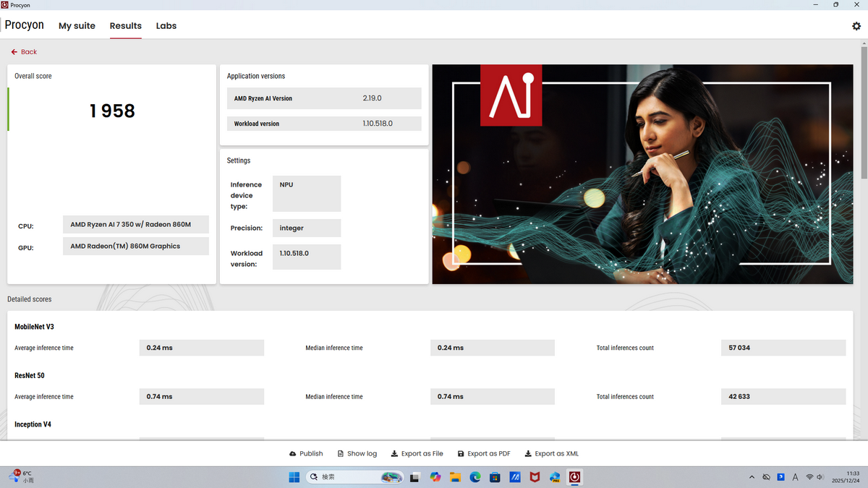
Task: Open Copilot from the taskbar
Action: [x=435, y=477]
